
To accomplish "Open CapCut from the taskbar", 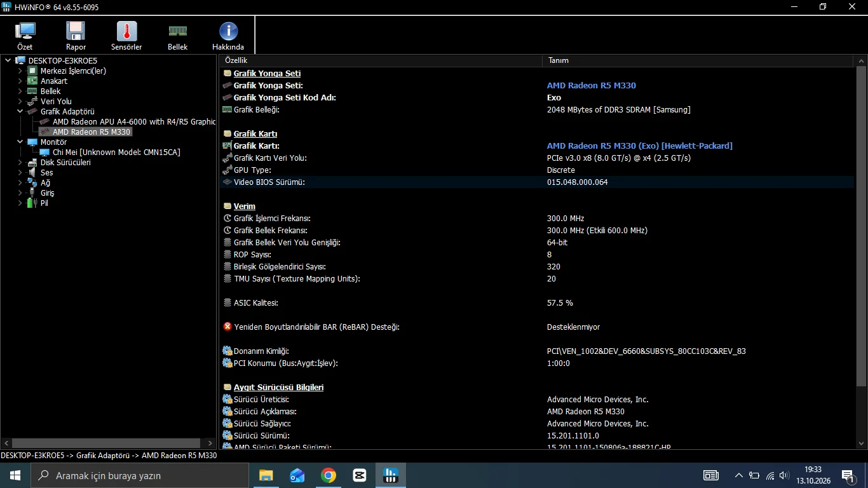I will (359, 475).
